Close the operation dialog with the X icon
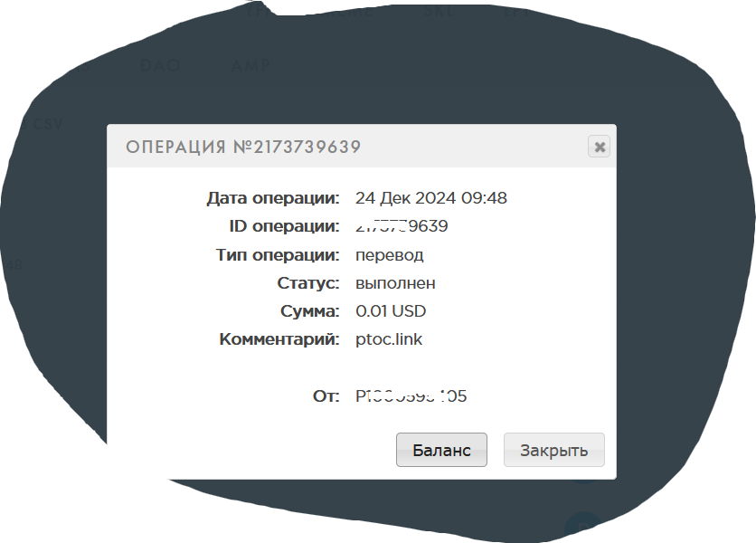The height and width of the screenshot is (543, 756). click(x=599, y=147)
